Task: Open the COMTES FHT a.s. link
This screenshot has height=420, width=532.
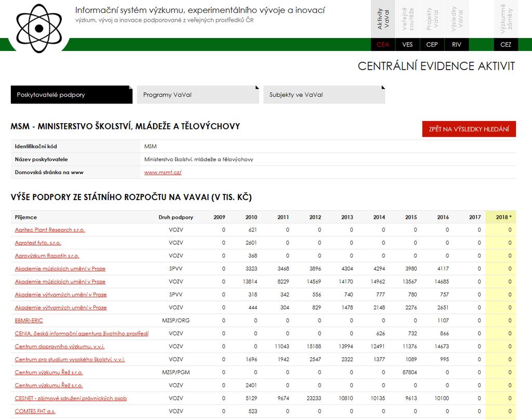Action: [35, 411]
